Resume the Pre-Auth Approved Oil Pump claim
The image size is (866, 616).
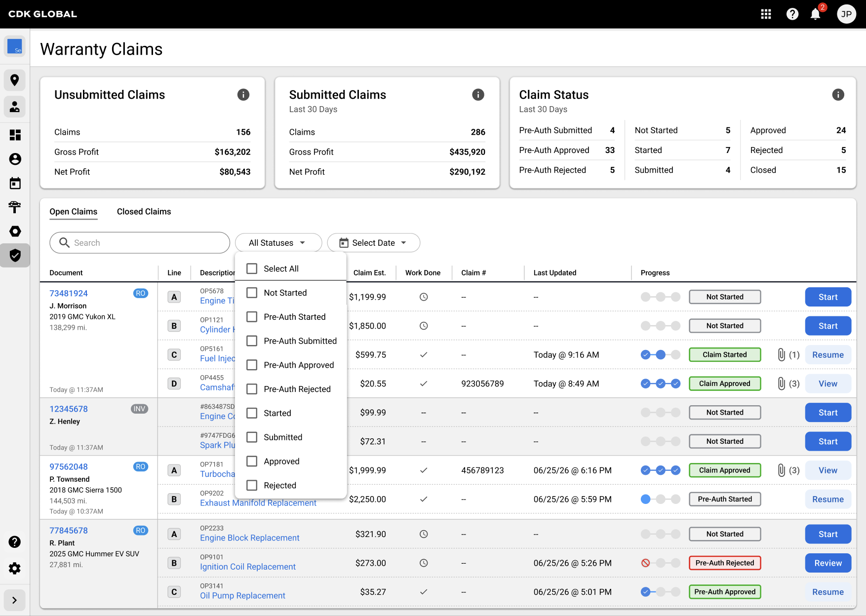pos(828,592)
